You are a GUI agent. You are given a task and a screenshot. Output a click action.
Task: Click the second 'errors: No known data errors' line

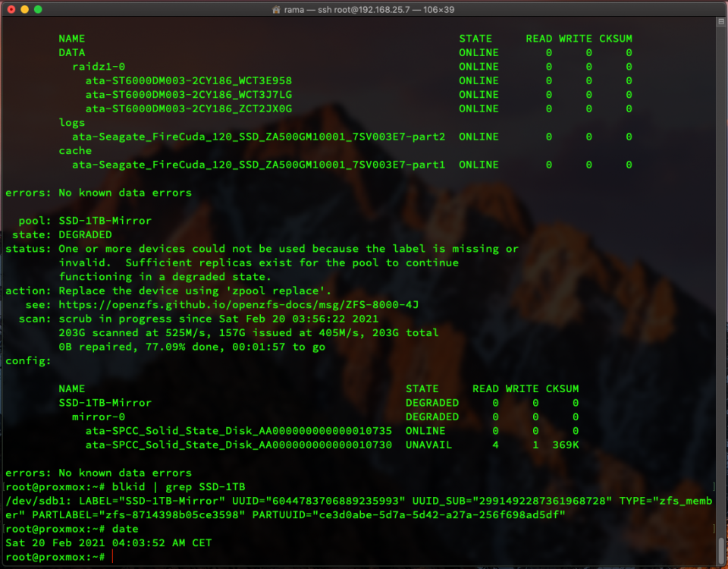click(99, 473)
